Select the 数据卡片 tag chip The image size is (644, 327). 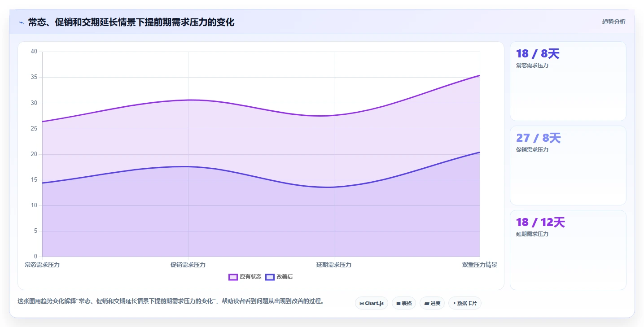(x=465, y=303)
